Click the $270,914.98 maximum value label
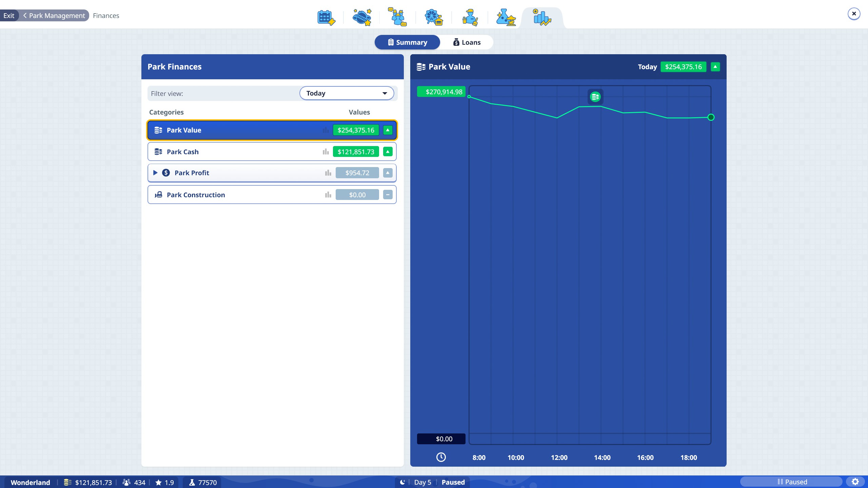The width and height of the screenshot is (868, 488). [441, 92]
